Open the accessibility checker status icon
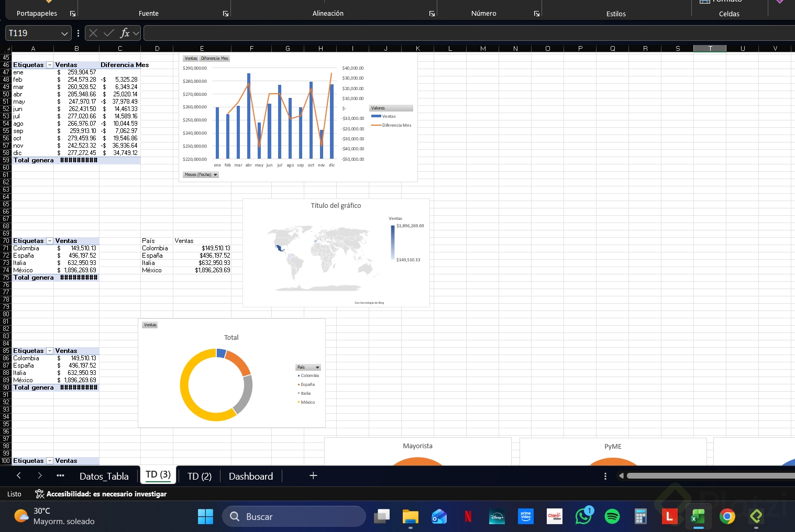This screenshot has height=532, width=795. tap(39, 494)
